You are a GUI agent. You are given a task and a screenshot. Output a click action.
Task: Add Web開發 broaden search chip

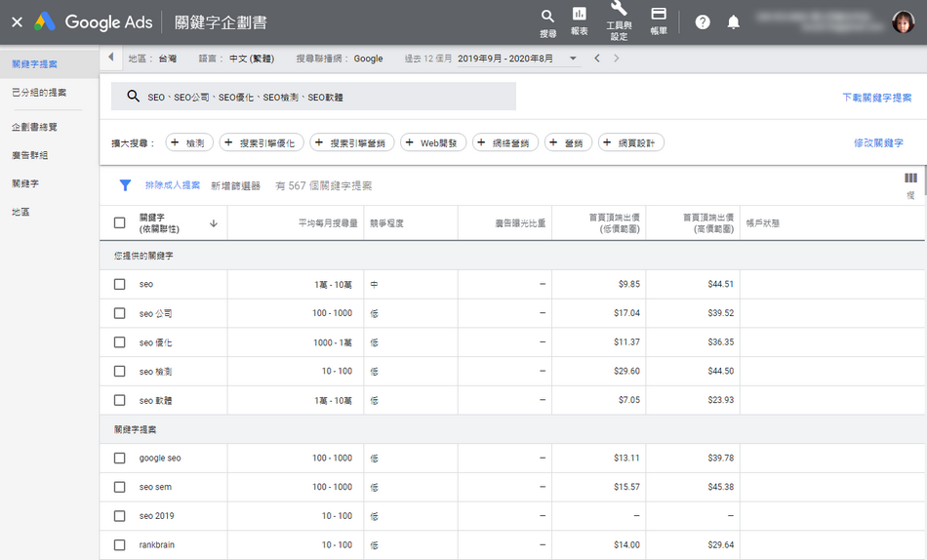click(x=433, y=142)
